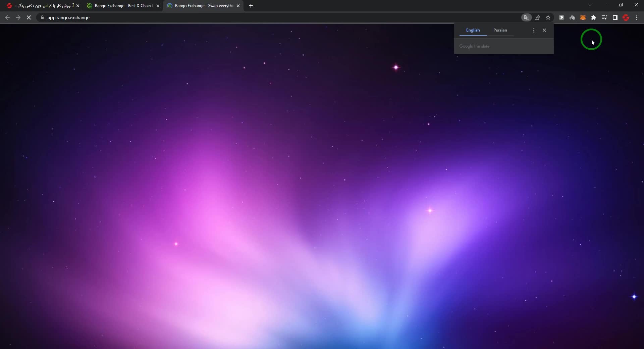
Task: Click the Google Translate icon in address bar
Action: click(526, 17)
